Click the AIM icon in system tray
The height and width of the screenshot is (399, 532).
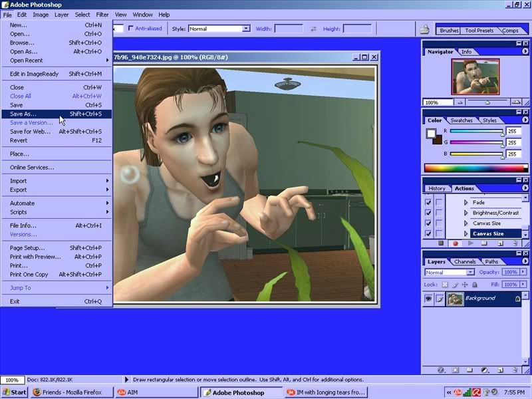[x=458, y=392]
